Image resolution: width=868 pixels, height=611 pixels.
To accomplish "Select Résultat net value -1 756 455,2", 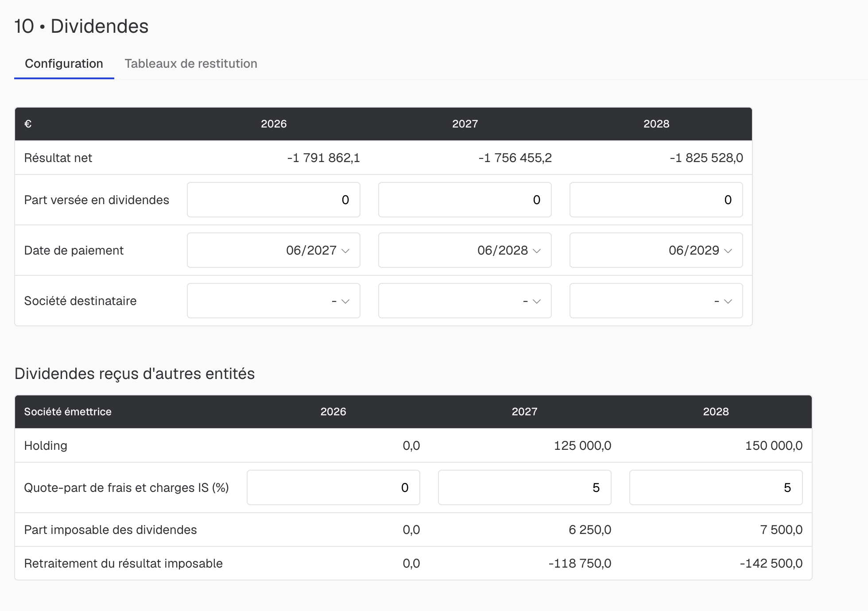I will [x=515, y=158].
